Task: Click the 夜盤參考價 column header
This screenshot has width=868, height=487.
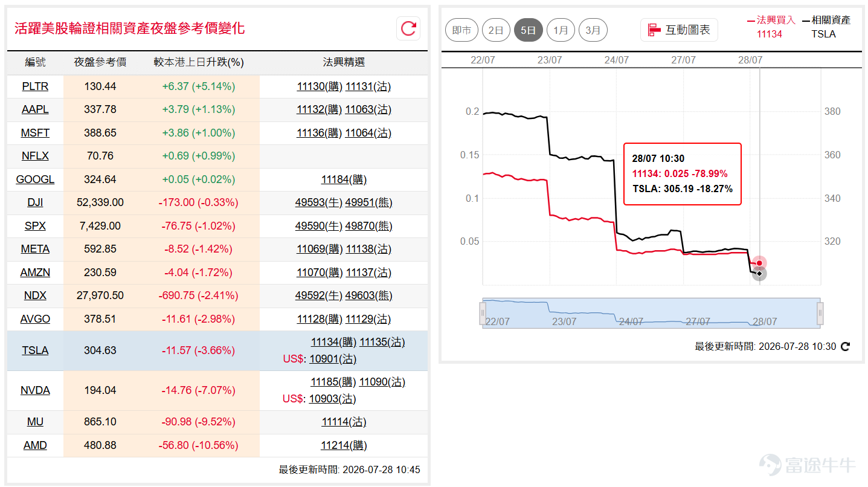Action: point(100,62)
